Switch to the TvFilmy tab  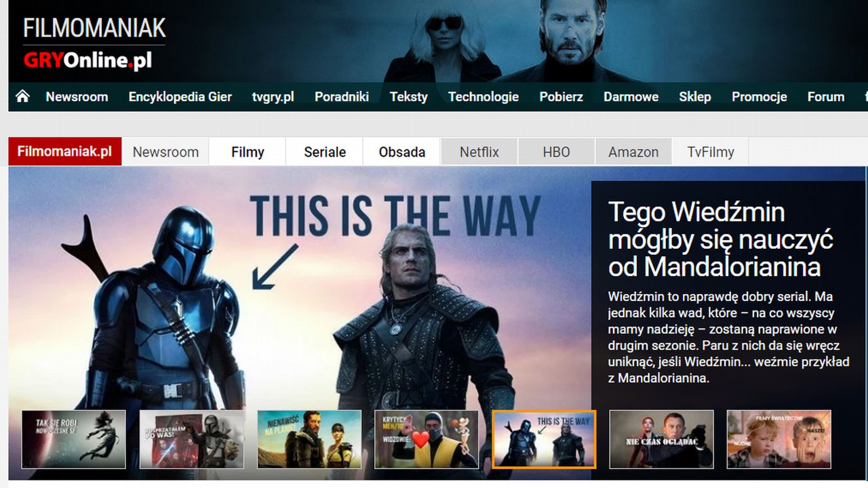710,152
